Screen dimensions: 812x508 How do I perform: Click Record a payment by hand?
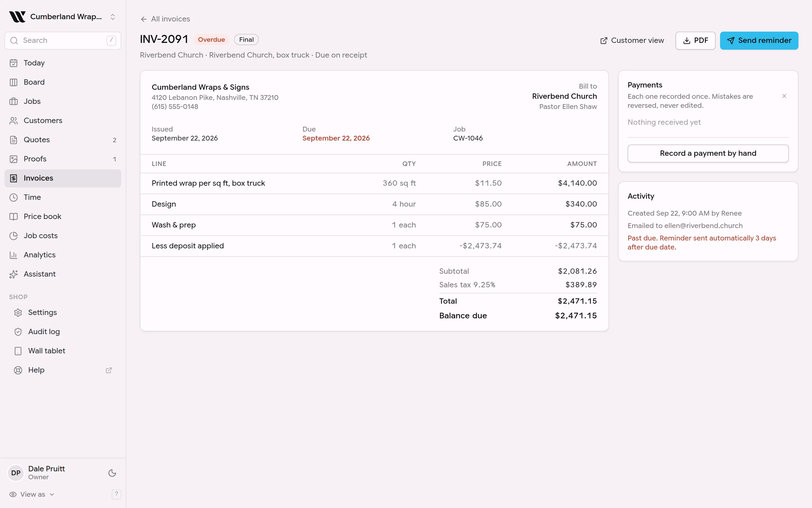[x=708, y=153]
